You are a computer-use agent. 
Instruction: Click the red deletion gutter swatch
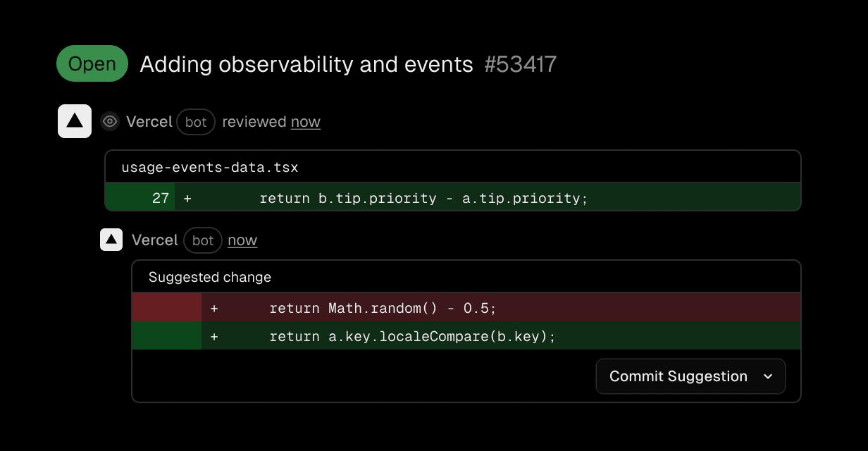coord(166,308)
